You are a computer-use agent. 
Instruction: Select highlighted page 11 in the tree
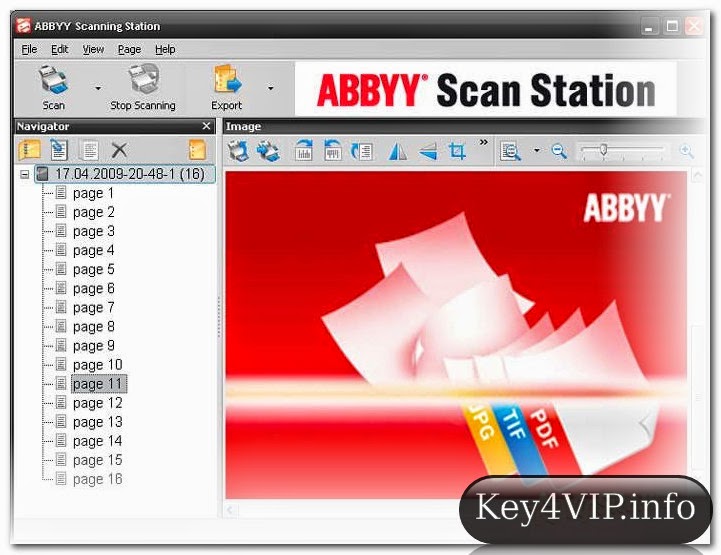(x=98, y=384)
